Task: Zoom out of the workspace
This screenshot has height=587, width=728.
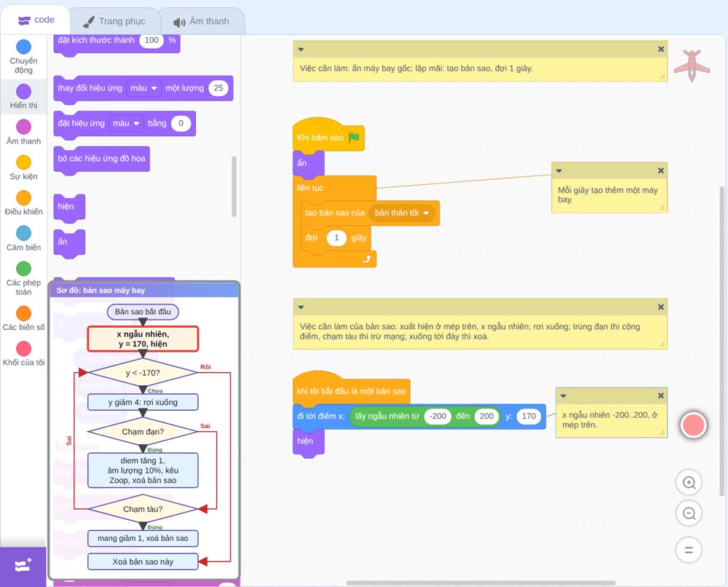Action: tap(689, 513)
